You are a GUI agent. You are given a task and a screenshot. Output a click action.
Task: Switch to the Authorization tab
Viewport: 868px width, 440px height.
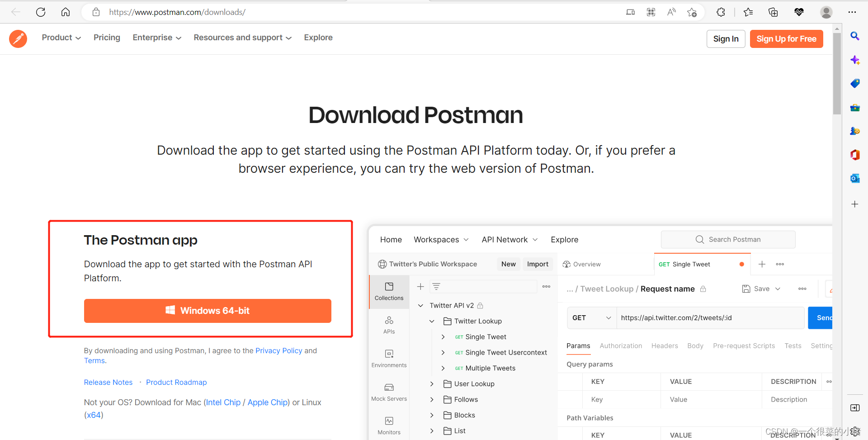point(621,346)
